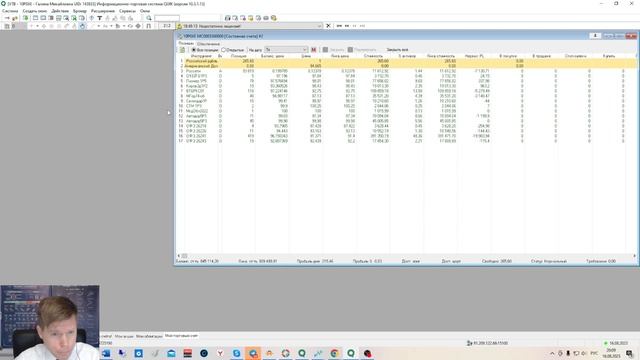Screen dimensions: 640x360
Task: Expand the arrow next to the plus icon
Action: [x=37, y=26]
